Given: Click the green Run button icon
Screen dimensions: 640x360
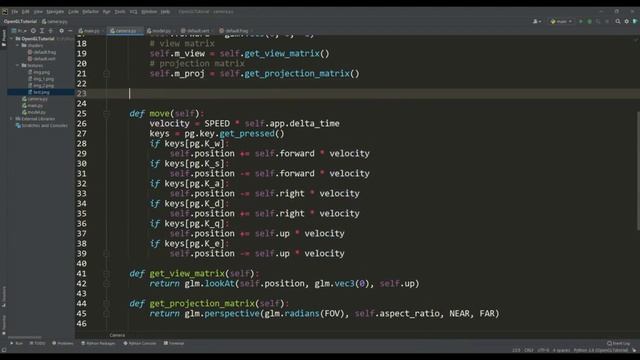Looking at the screenshot, I should tap(581, 21).
